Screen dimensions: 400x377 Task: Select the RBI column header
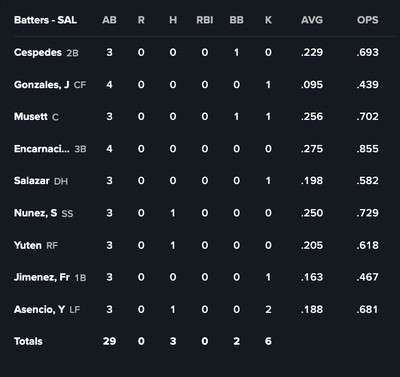click(205, 20)
